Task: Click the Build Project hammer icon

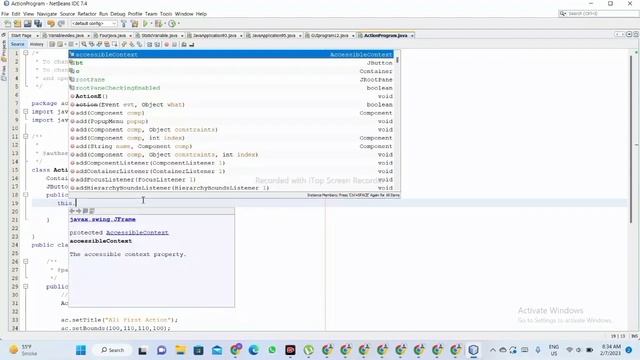Action: (124, 24)
